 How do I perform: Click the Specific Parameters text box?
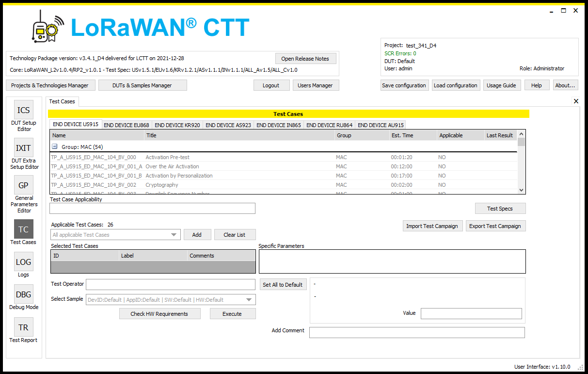[x=392, y=261]
